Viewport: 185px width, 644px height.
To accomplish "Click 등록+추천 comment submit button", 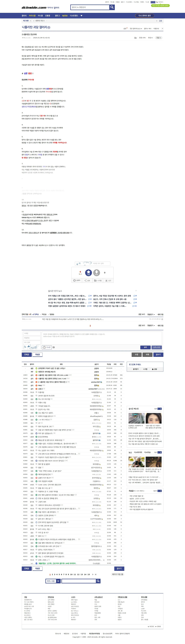I will (157, 347).
